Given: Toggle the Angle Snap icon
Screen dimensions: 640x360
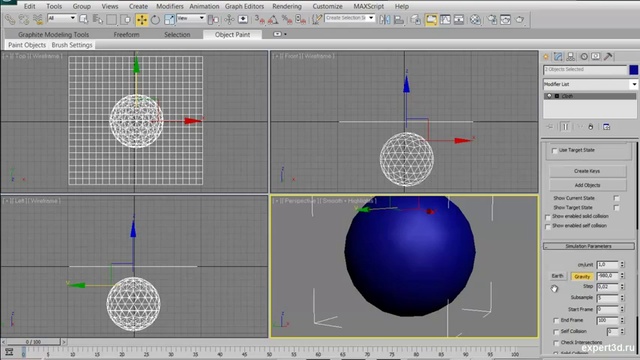Looking at the screenshot, I should [273, 19].
